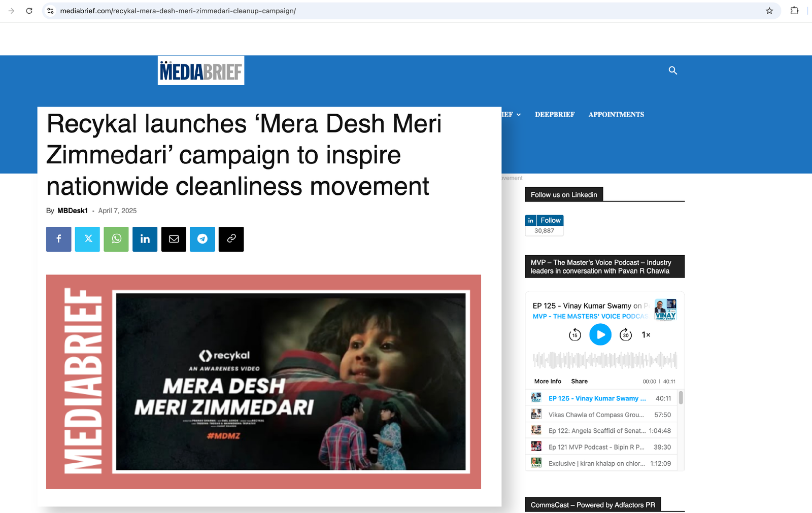Viewport: 812px width, 513px height.
Task: Open browser extensions puzzle icon
Action: 794,11
